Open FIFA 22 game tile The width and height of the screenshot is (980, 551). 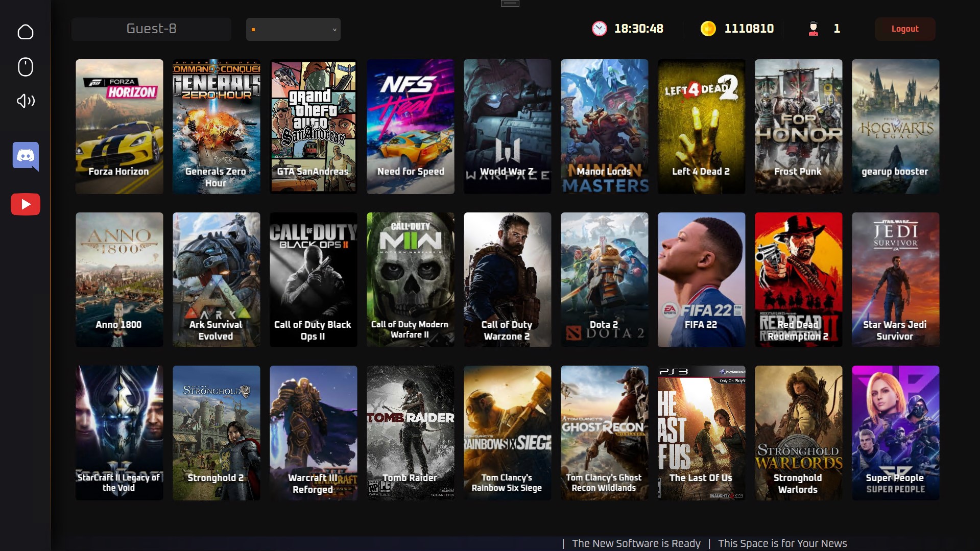coord(702,280)
